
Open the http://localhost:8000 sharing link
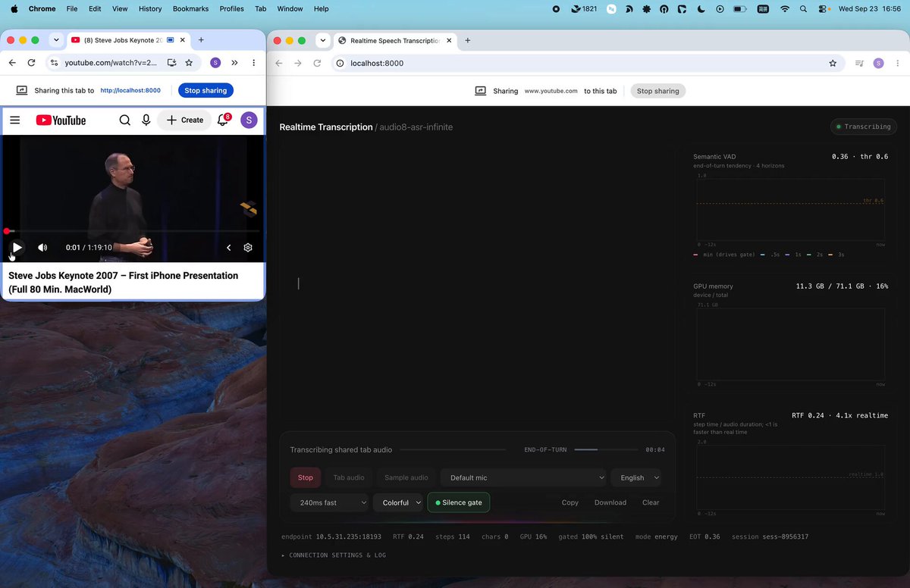coord(130,90)
